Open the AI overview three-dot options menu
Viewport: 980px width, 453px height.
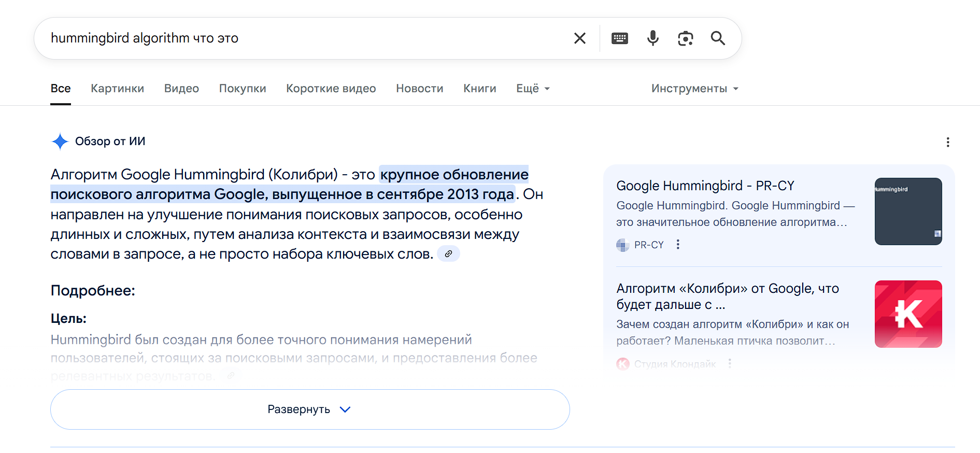coord(948,142)
